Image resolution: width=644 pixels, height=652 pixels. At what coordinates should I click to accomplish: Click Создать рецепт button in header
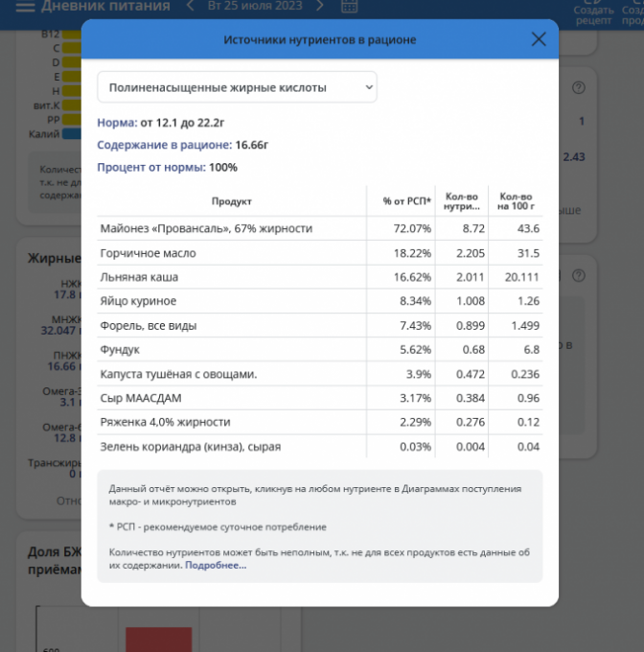click(x=593, y=14)
